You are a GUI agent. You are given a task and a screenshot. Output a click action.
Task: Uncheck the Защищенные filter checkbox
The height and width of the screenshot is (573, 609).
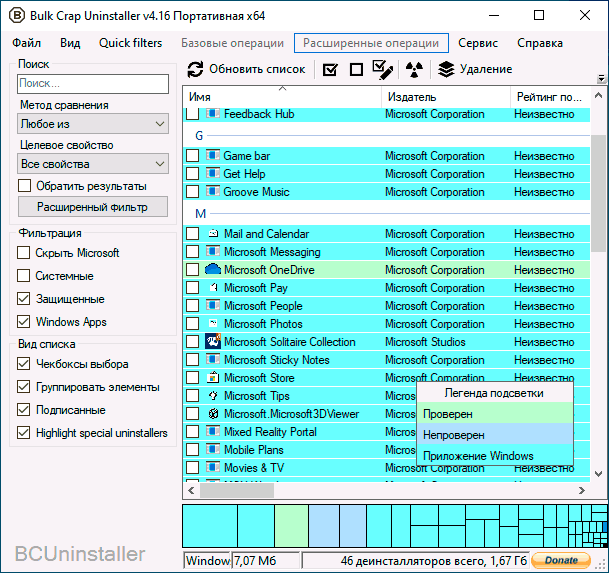tap(24, 299)
